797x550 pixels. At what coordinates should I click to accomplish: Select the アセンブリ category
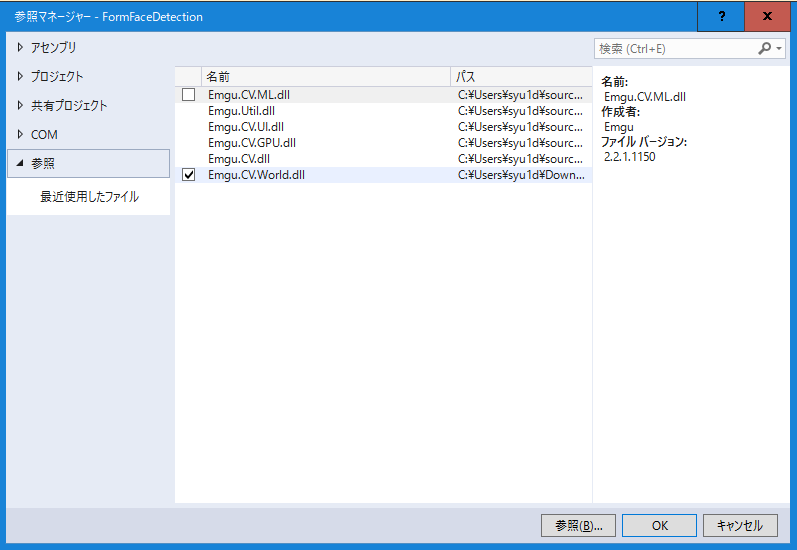(x=53, y=47)
